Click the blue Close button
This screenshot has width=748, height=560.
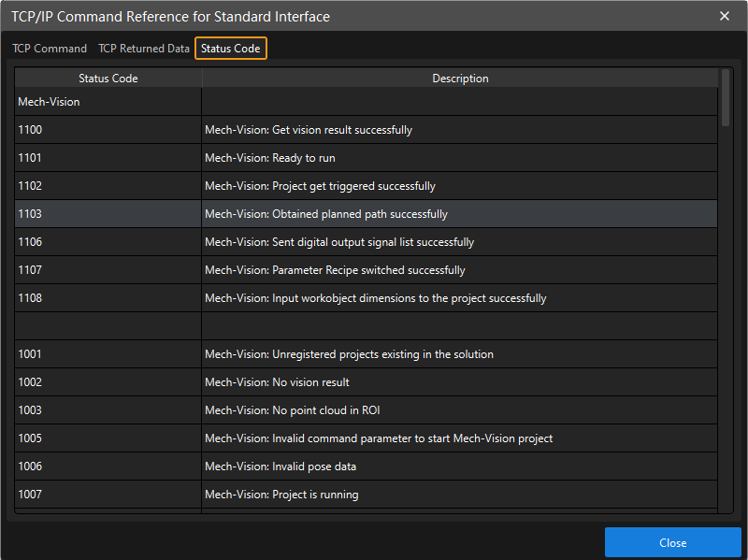[x=672, y=543]
